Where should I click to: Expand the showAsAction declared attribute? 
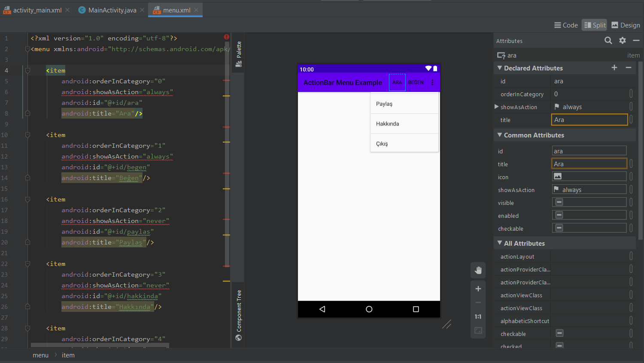(x=497, y=107)
